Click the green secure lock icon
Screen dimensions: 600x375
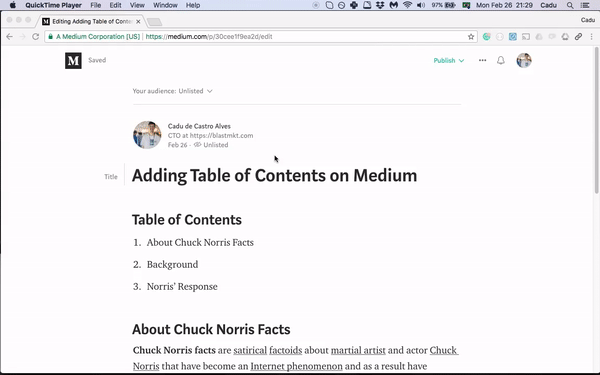[x=50, y=37]
